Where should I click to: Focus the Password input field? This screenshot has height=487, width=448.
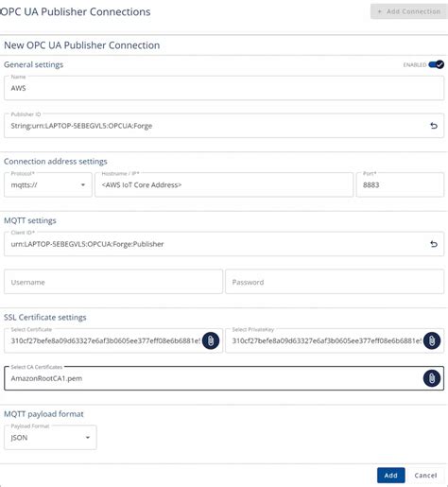click(x=335, y=282)
